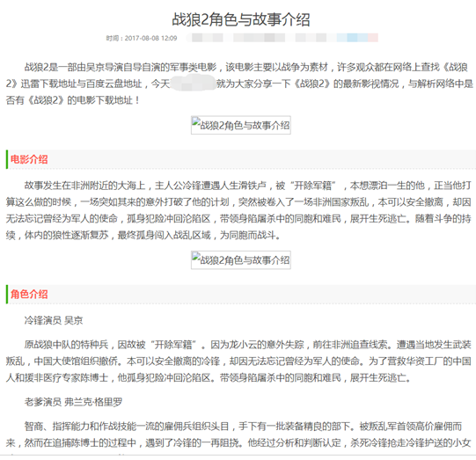Click the text 老爹演员 弗兰克·格里罗
476x460 pixels.
(x=73, y=402)
